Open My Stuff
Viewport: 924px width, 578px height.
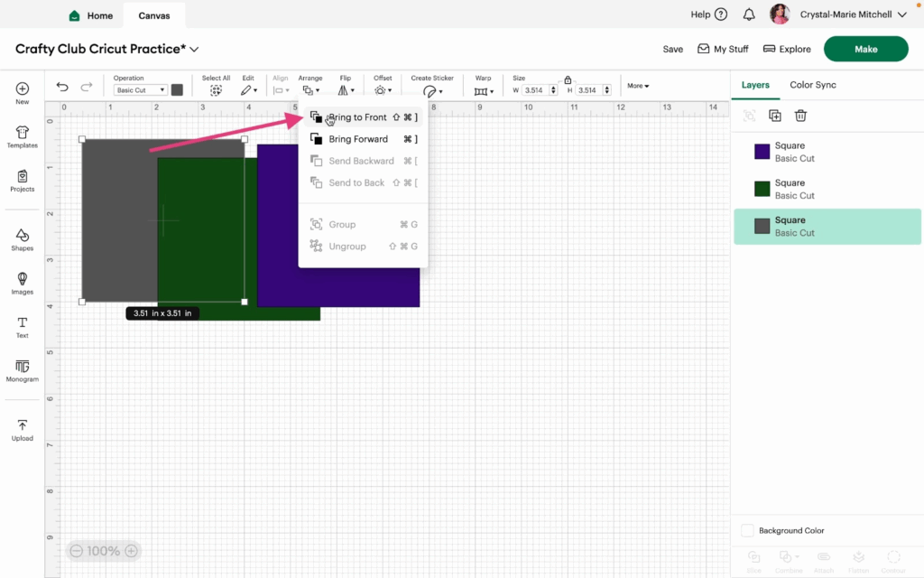tap(723, 49)
